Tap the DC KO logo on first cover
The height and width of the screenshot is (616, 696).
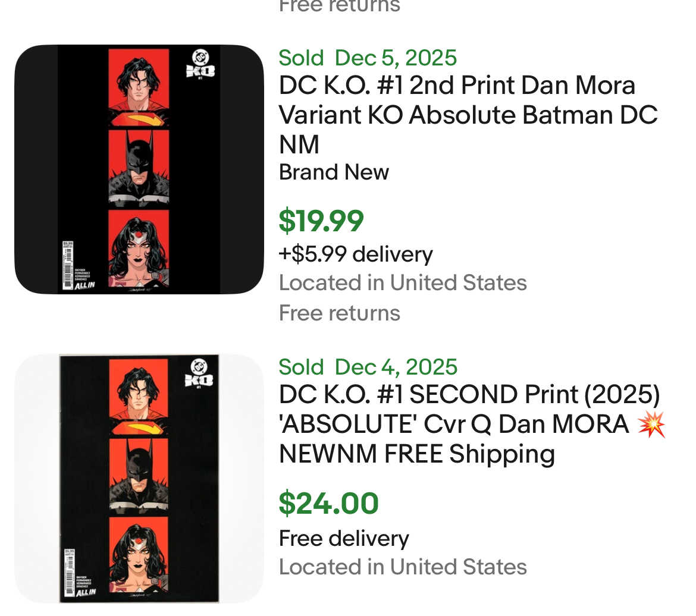200,64
